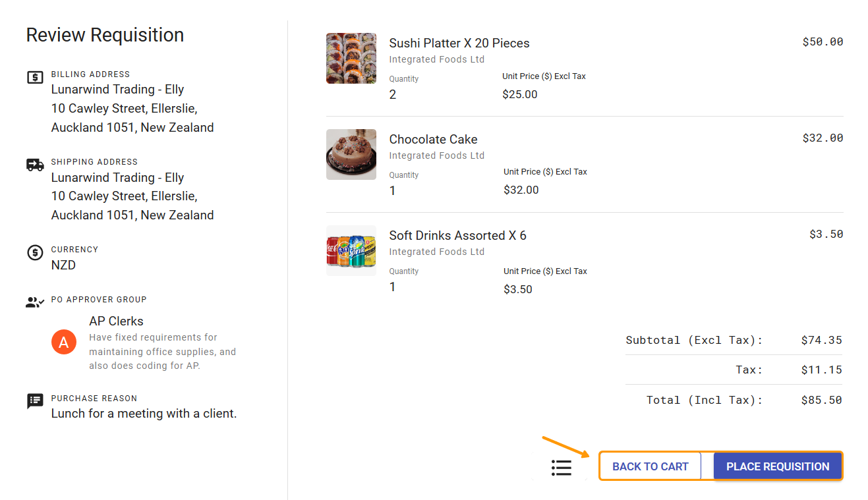Open the Sushi Platter product thumbnail
868x500 pixels.
pos(351,59)
